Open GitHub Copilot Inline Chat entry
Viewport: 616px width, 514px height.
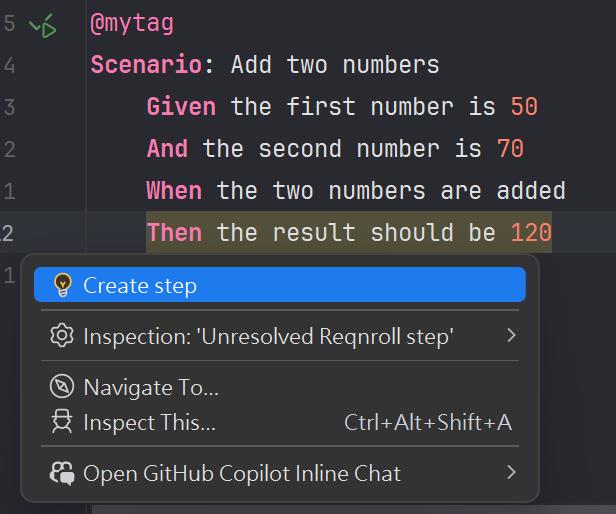point(242,473)
